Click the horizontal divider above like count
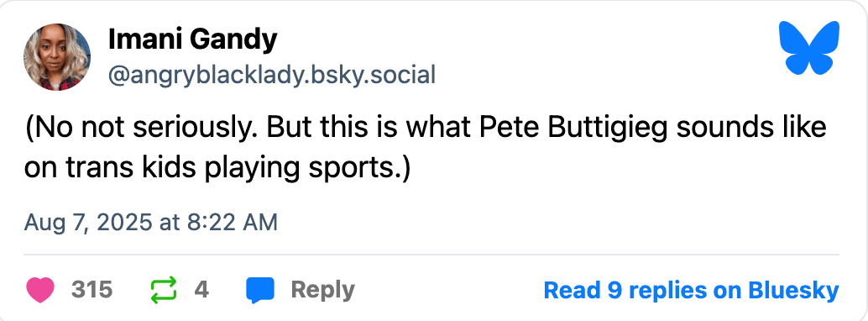Image resolution: width=868 pixels, height=321 pixels. pos(431,255)
